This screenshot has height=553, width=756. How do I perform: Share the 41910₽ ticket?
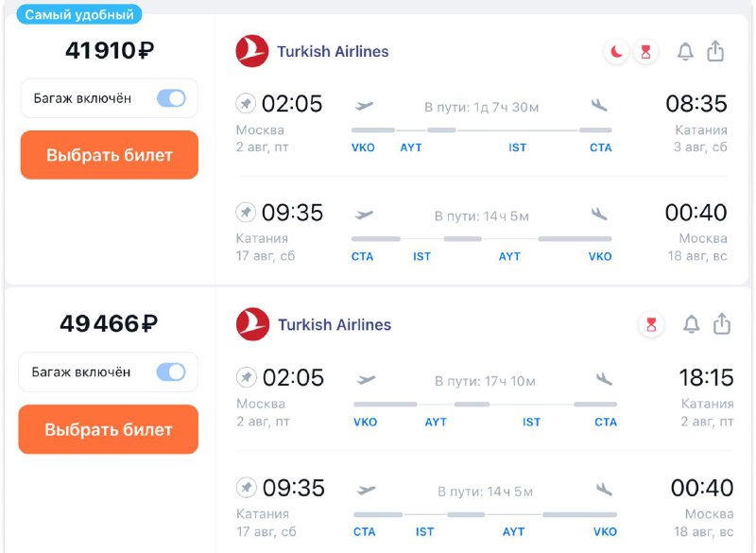(715, 51)
